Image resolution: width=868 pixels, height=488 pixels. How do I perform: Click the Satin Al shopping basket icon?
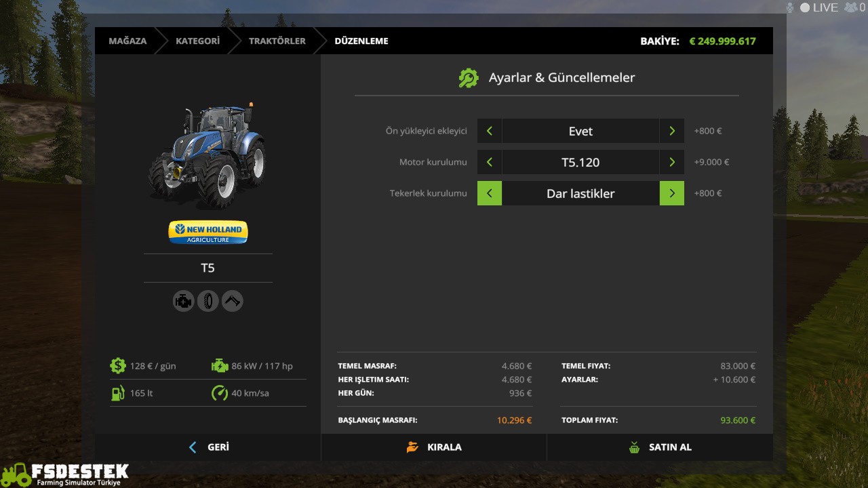point(635,447)
